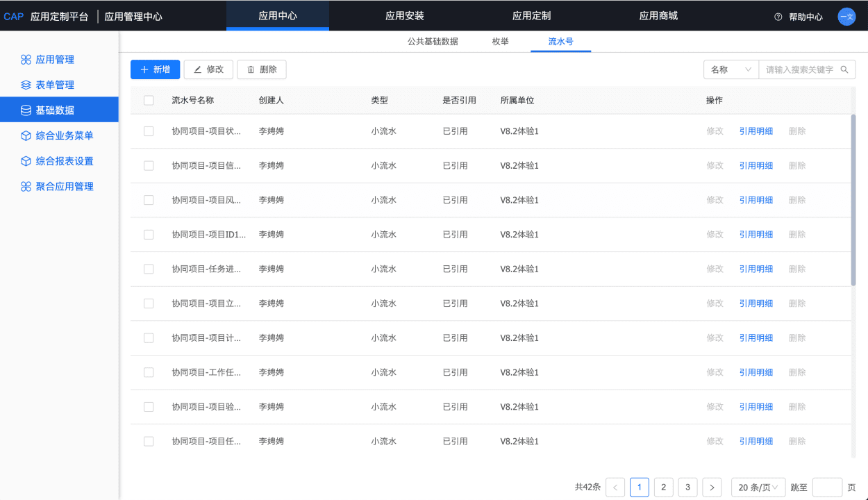This screenshot has height=500, width=868.
Task: Check the 协同项目-项目信... row checkbox
Action: [149, 165]
